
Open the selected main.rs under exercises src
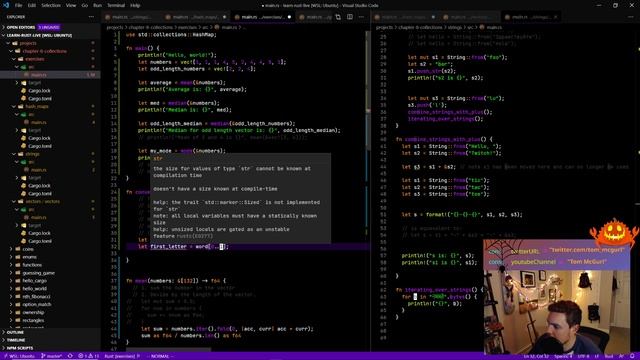point(50,75)
